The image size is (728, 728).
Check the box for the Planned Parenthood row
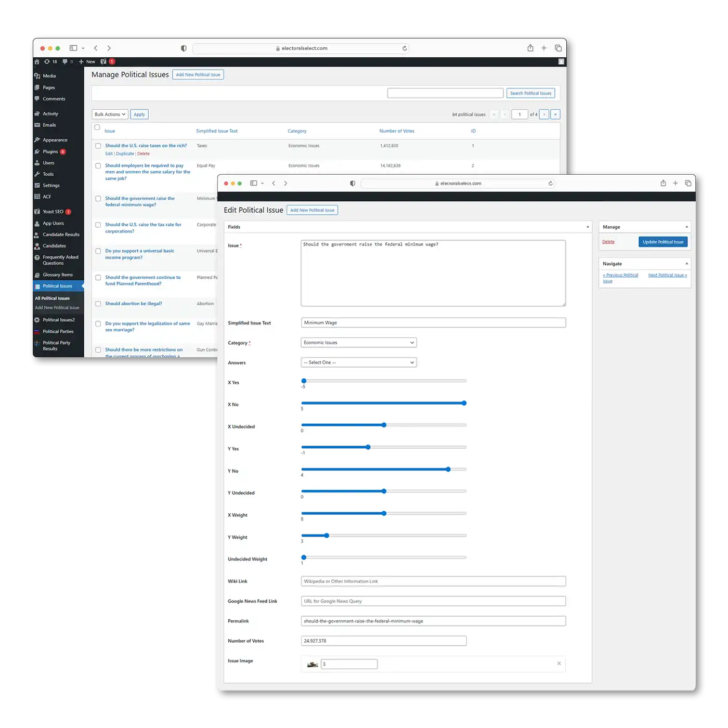click(x=98, y=278)
